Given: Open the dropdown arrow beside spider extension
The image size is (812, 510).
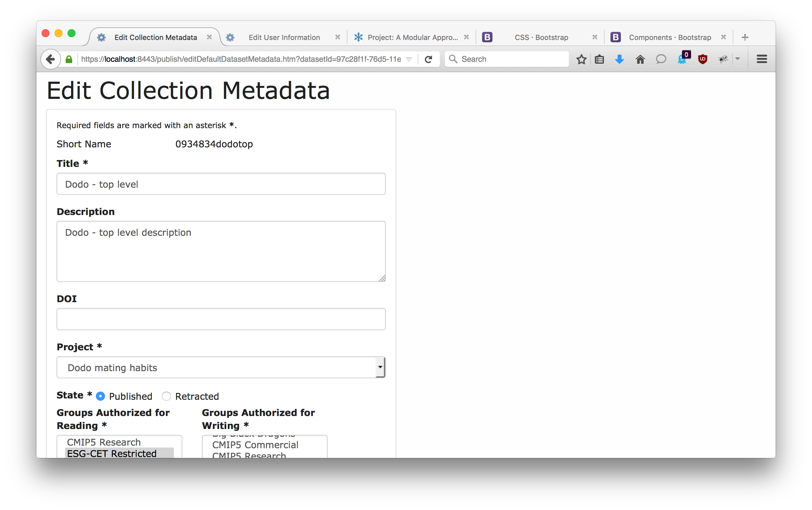Looking at the screenshot, I should point(738,59).
